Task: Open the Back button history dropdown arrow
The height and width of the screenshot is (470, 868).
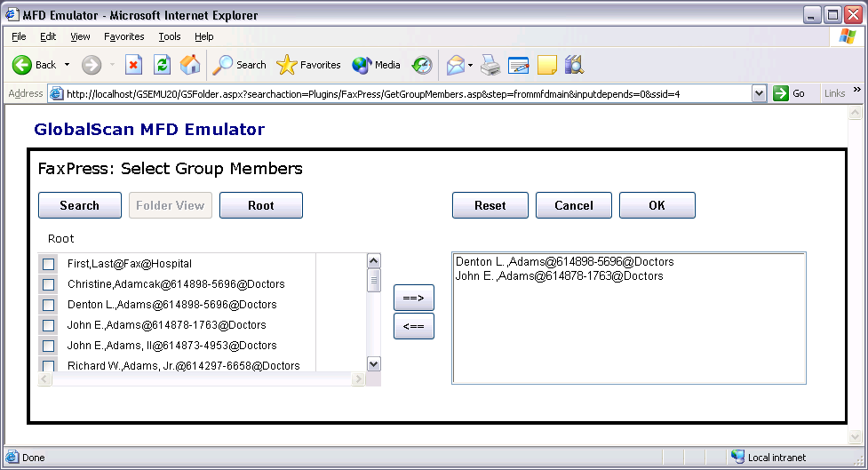Action: tap(67, 65)
